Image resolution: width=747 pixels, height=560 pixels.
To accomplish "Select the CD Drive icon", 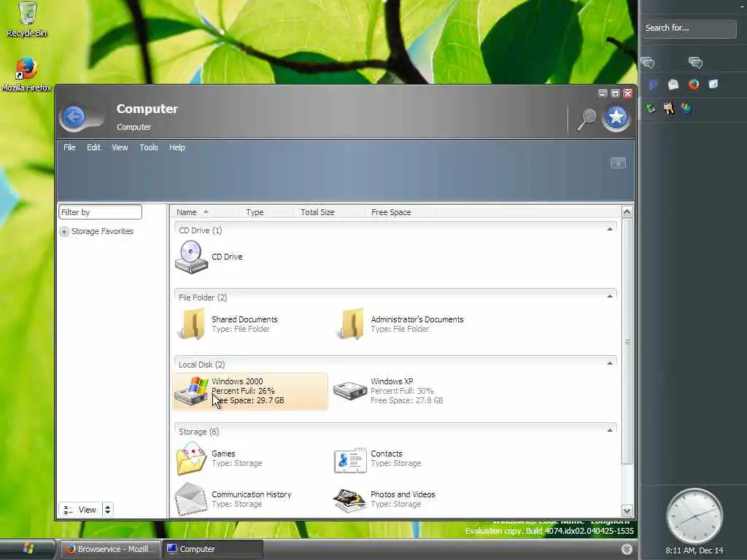I will click(191, 257).
